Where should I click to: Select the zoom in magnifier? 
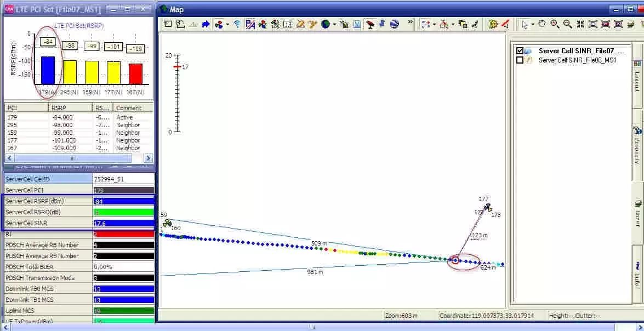[x=555, y=24]
